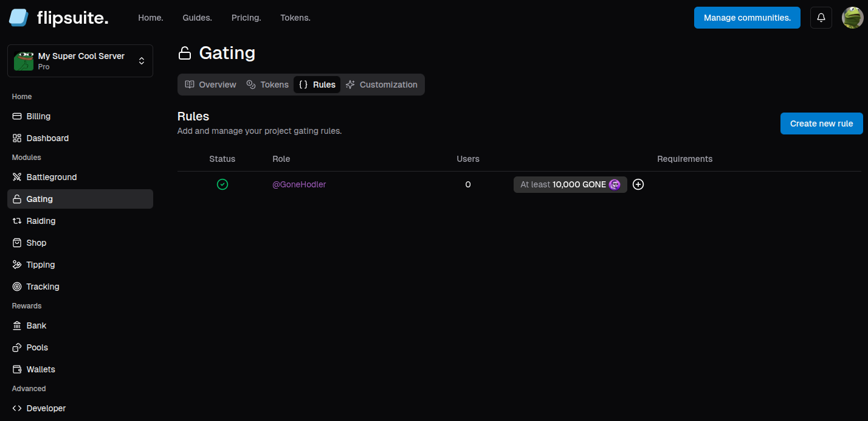Click the Tipping hand-coin icon
Viewport: 868px width, 421px height.
pyautogui.click(x=17, y=265)
